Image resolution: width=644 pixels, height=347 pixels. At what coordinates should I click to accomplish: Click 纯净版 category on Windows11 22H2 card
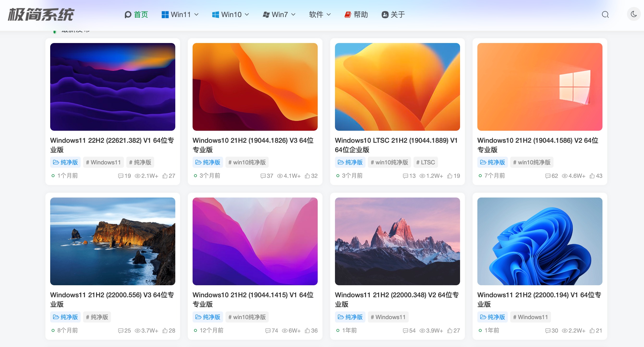pyautogui.click(x=65, y=162)
